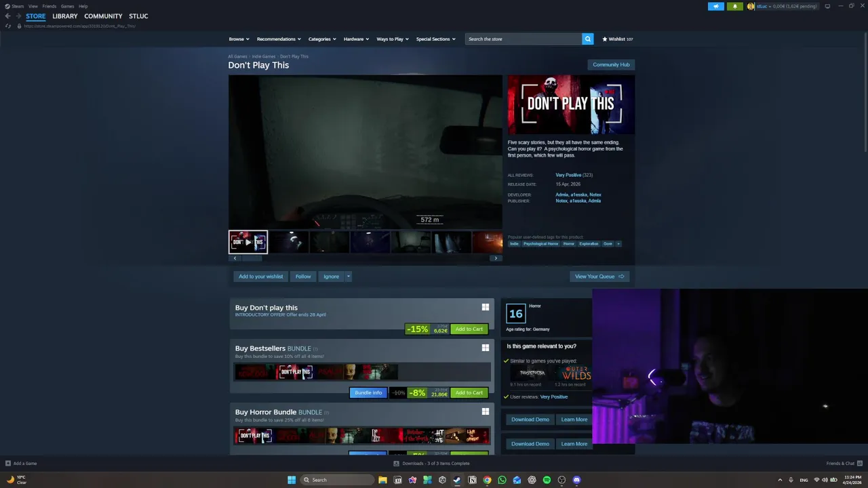Click the Indie Games breadcrumb

click(x=264, y=56)
